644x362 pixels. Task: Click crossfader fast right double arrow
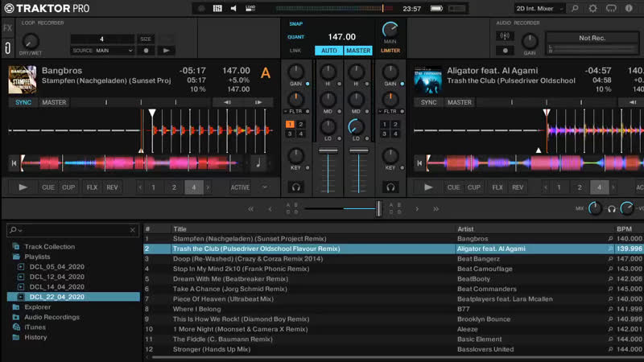(436, 209)
